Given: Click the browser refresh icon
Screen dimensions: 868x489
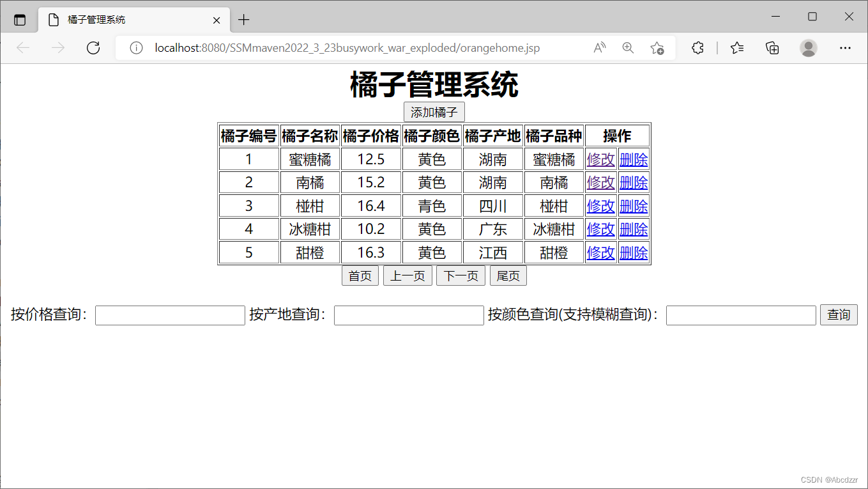Looking at the screenshot, I should [x=93, y=48].
